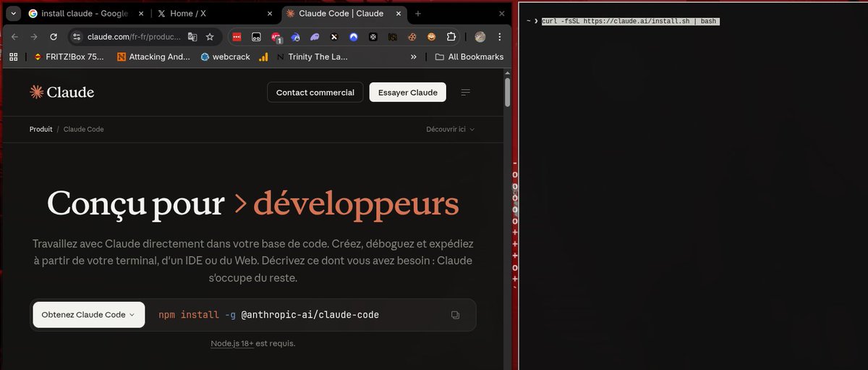Close the install claude Google tab

141,14
